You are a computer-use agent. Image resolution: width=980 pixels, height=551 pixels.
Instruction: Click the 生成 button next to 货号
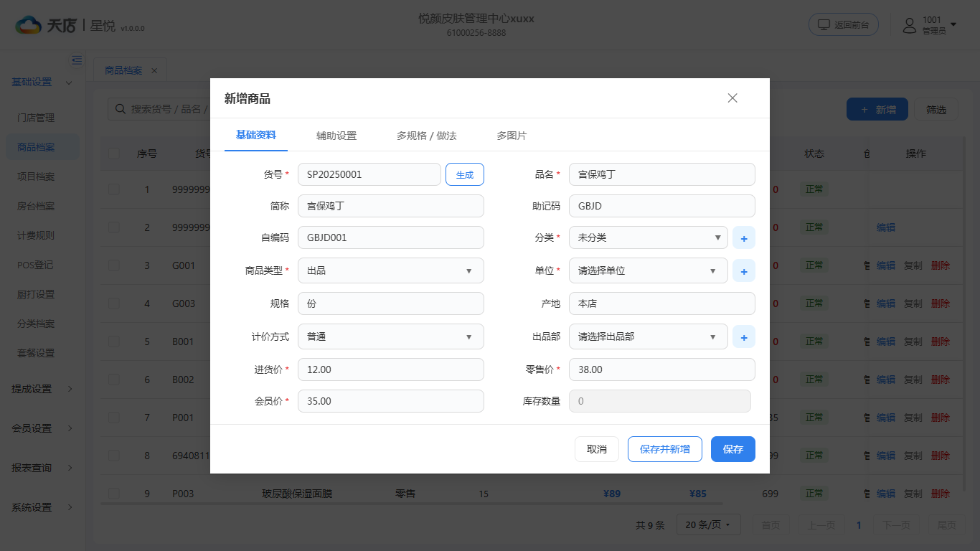[465, 174]
